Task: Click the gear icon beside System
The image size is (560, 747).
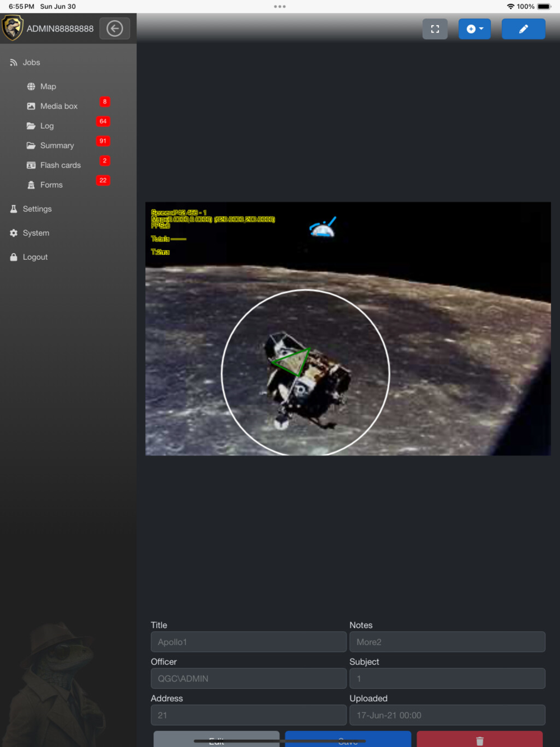Action: coord(13,233)
